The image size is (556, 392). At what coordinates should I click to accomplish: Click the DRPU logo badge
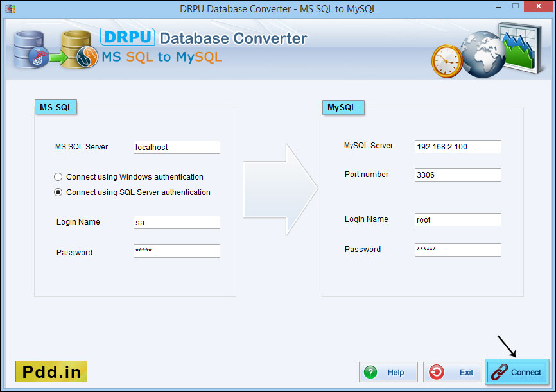coord(127,37)
